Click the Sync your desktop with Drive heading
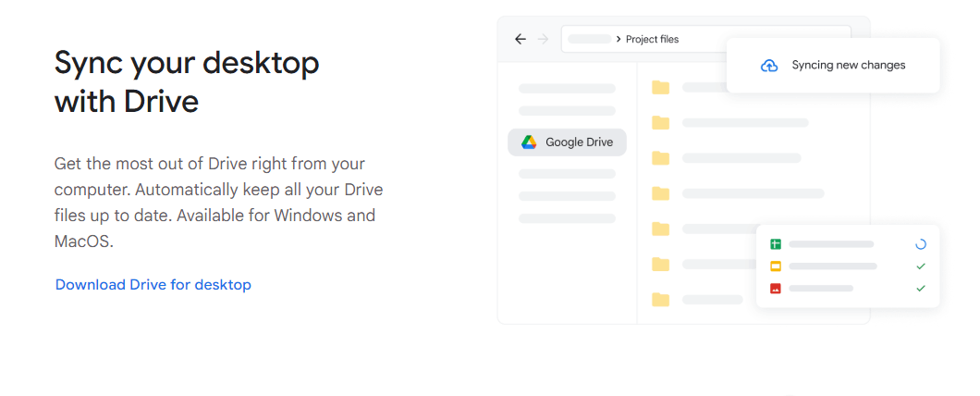Screen dimensions: 980x396 pyautogui.click(x=187, y=81)
